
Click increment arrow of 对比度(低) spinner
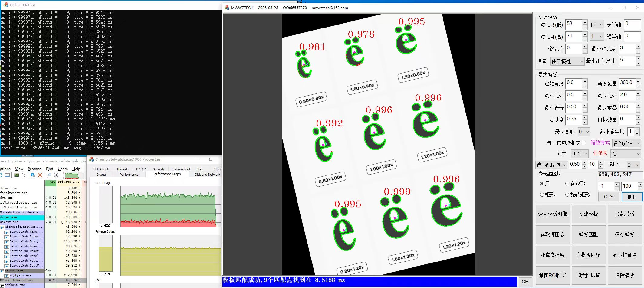[x=585, y=22]
